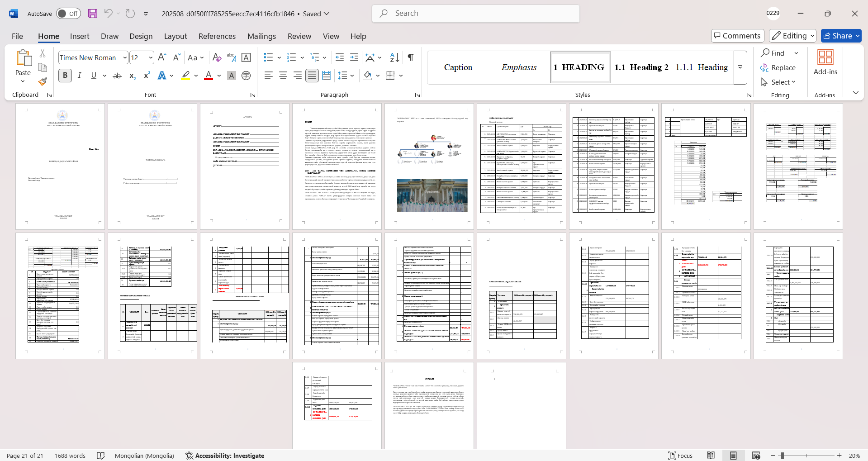Toggle paragraph marks visibility
This screenshot has width=868, height=461.
pyautogui.click(x=411, y=57)
